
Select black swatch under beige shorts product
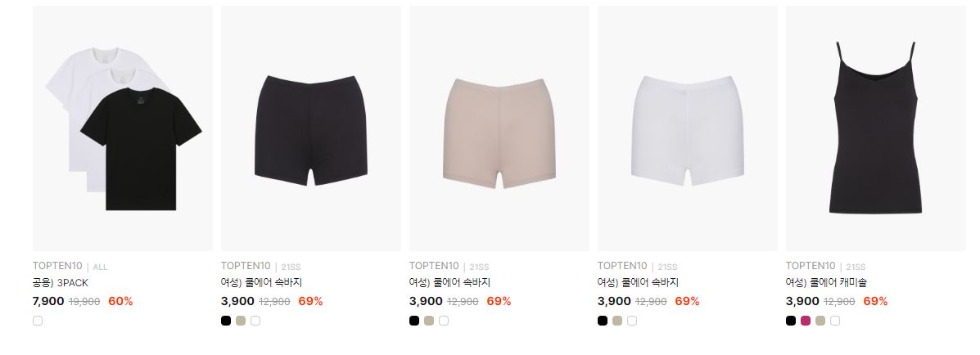coord(414,321)
